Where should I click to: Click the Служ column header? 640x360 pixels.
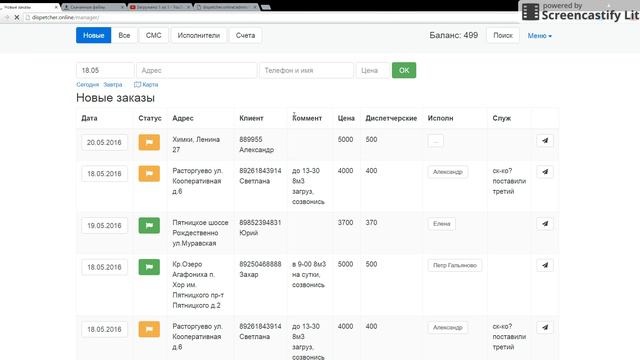[502, 118]
